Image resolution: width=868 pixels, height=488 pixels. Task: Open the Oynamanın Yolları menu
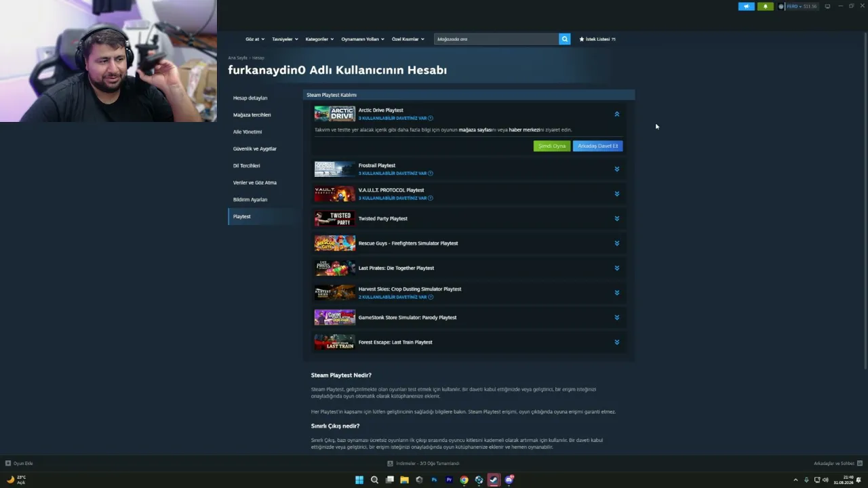point(363,39)
